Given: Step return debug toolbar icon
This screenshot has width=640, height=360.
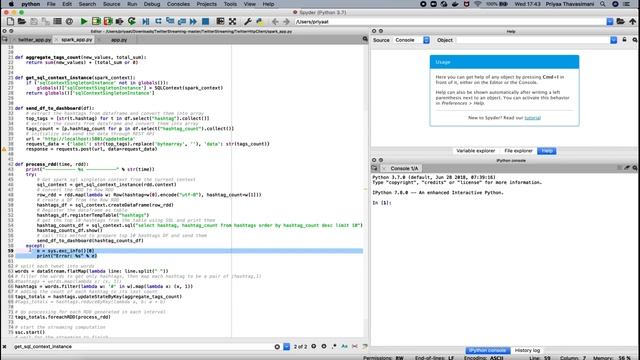Looking at the screenshot, I should tap(182, 22).
